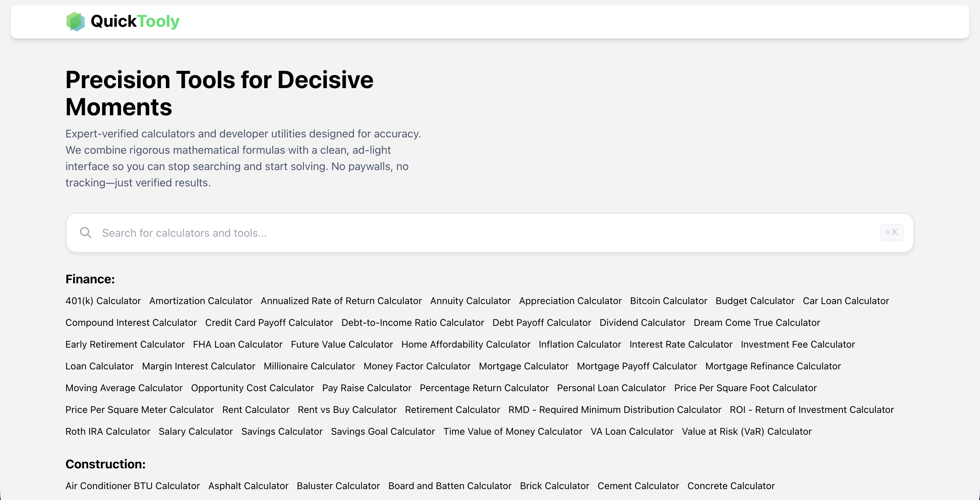
Task: Open the Annualized Rate of Return Calculator
Action: (341, 301)
